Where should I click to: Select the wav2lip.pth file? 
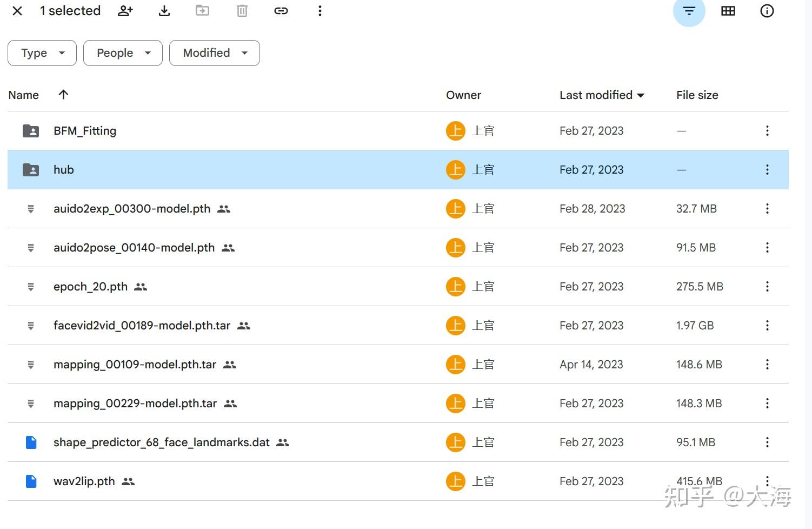coord(84,481)
